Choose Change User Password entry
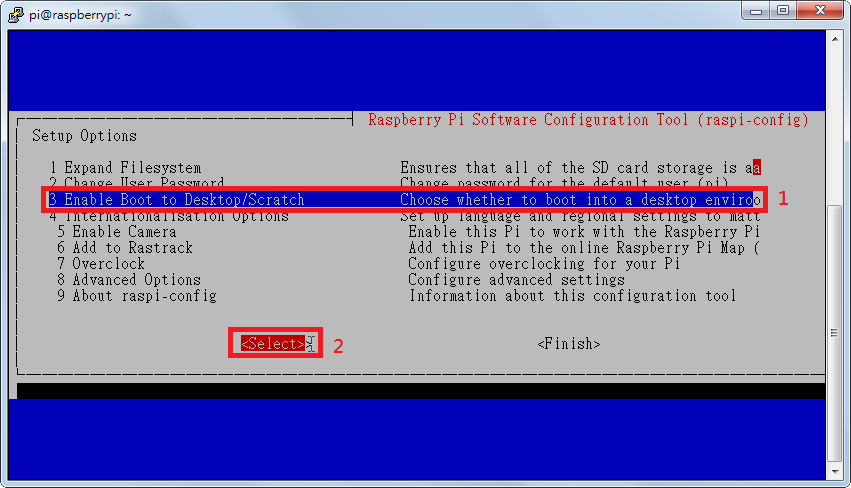 [x=136, y=184]
